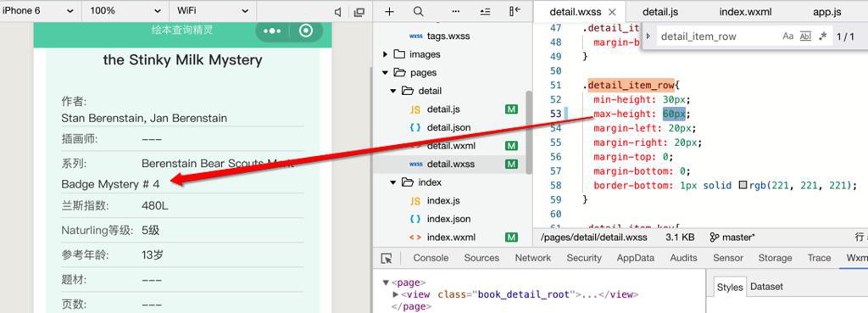Switch to detail.js editor tab
868x313 pixels.
pos(660,12)
